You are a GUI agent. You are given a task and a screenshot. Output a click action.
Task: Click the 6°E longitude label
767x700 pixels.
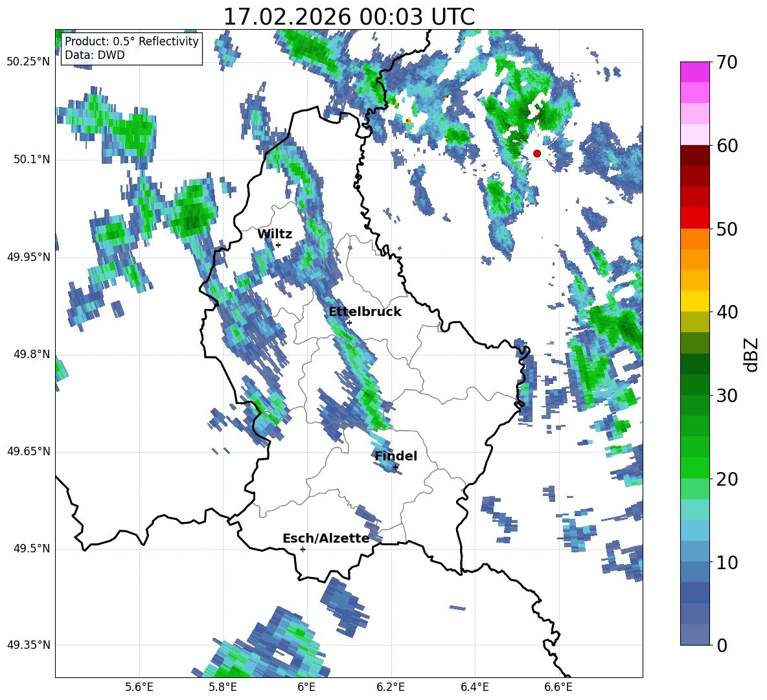click(x=306, y=687)
